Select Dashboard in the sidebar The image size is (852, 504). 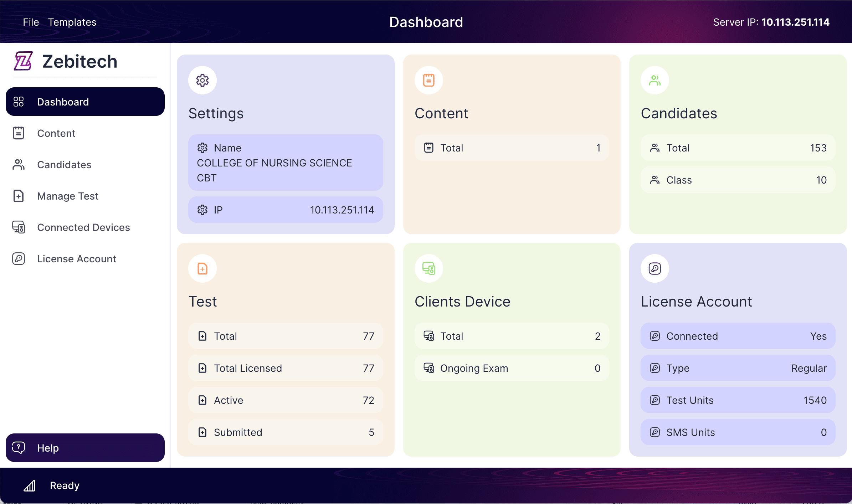[x=85, y=102]
